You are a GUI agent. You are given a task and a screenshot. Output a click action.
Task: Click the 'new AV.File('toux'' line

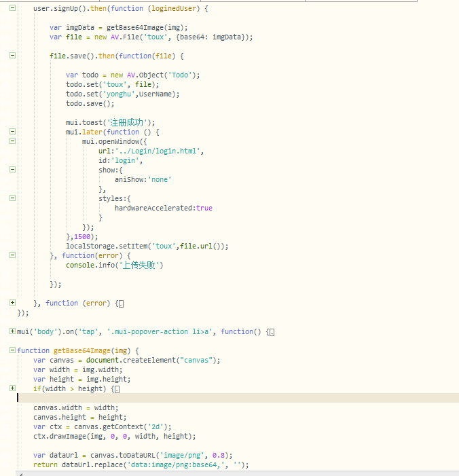pyautogui.click(x=151, y=37)
